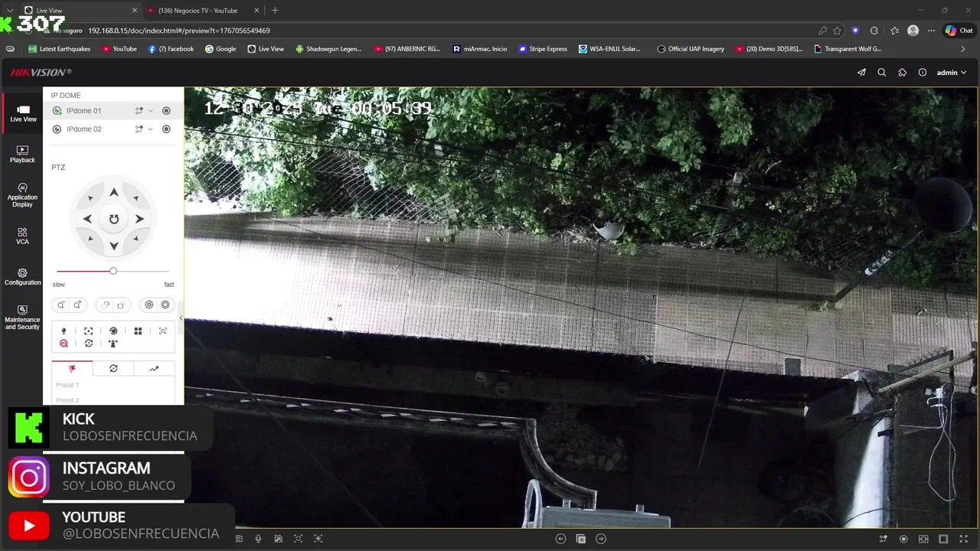
Task: Open help info icon in header
Action: coord(923,73)
